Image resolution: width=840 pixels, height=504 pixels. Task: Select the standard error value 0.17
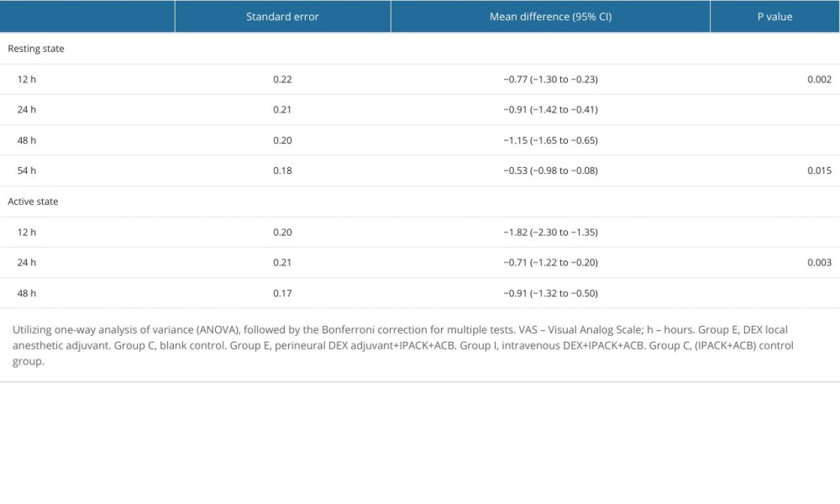(282, 293)
